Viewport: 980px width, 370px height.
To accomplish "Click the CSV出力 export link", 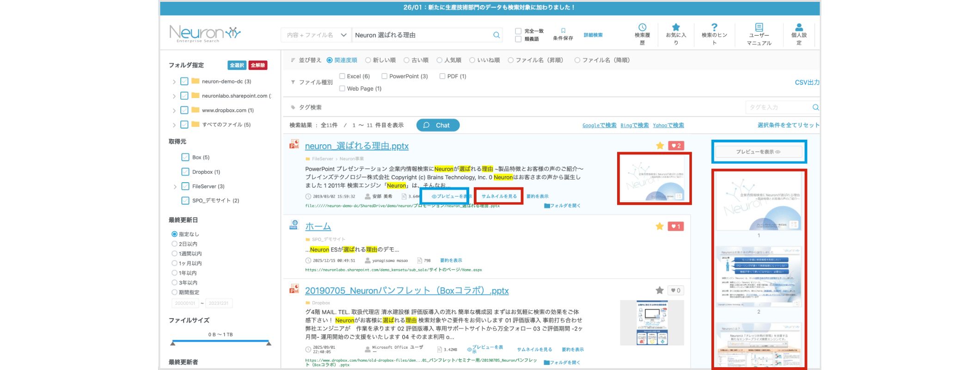I will click(x=807, y=82).
